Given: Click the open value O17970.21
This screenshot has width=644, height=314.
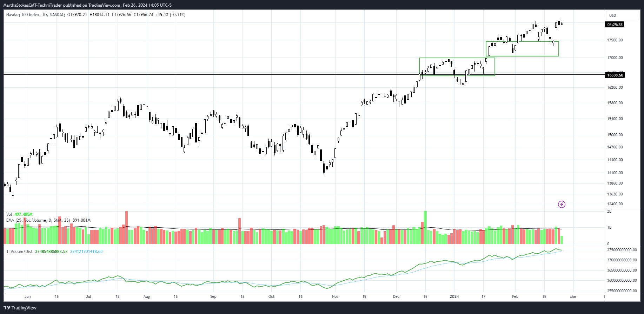Looking at the screenshot, I should (x=77, y=15).
